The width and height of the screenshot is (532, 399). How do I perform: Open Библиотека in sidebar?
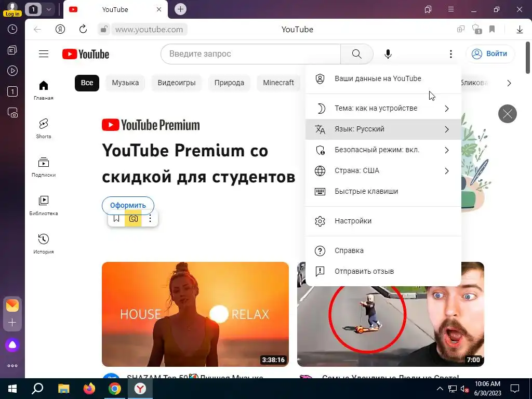[x=44, y=206]
